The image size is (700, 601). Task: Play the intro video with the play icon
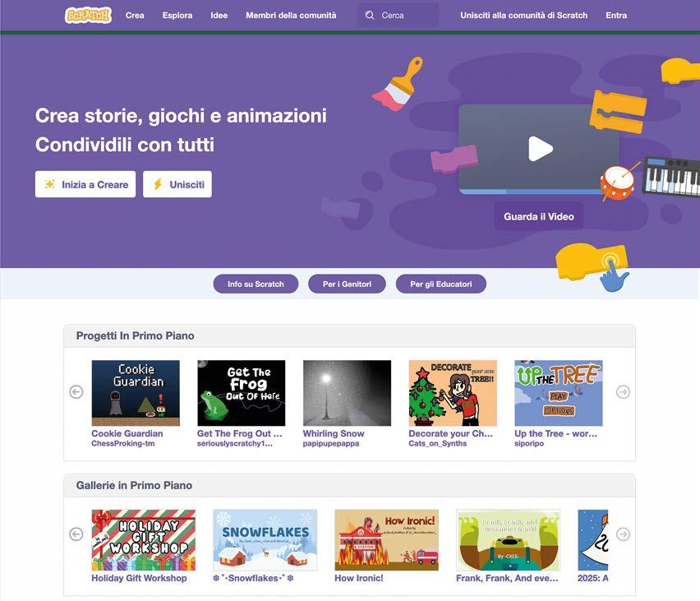(x=540, y=149)
